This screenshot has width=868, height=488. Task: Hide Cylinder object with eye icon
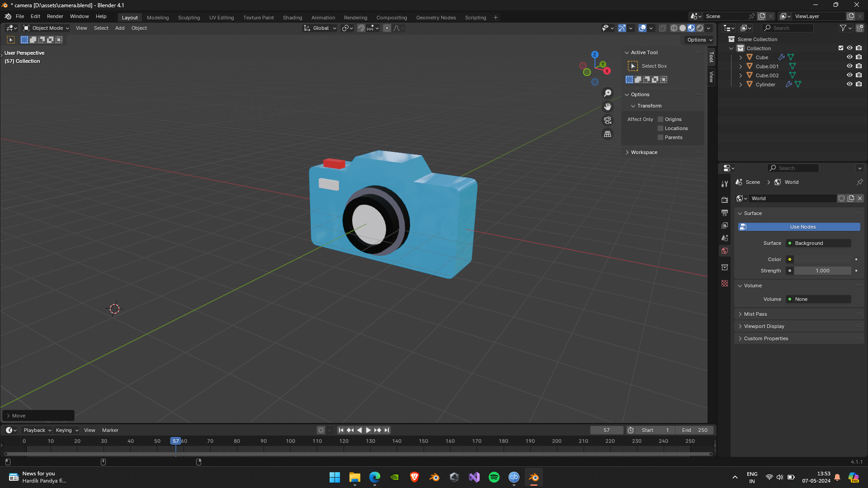tap(849, 84)
